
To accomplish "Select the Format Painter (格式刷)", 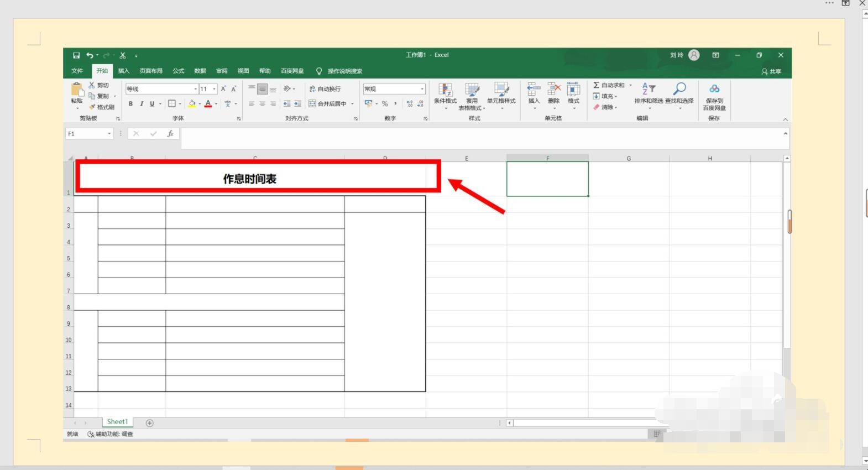I will (101, 107).
